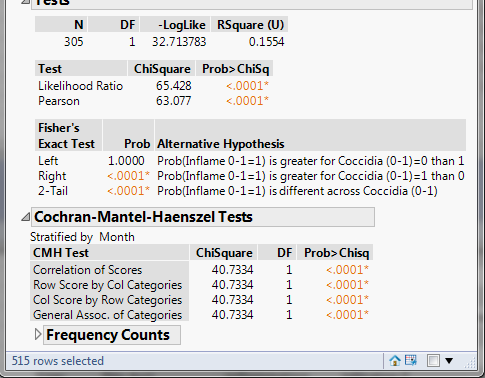
Task: Select the ChiSquare header in CMH table
Action: click(224, 253)
